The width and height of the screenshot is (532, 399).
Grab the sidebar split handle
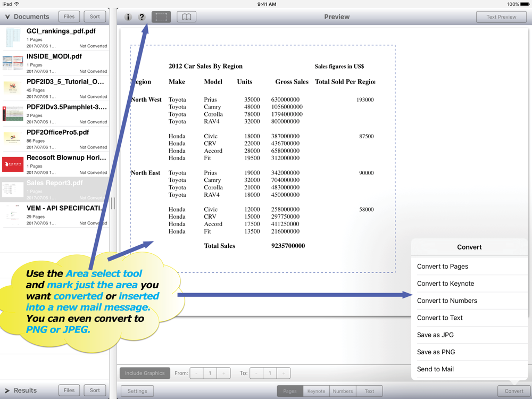click(x=113, y=203)
